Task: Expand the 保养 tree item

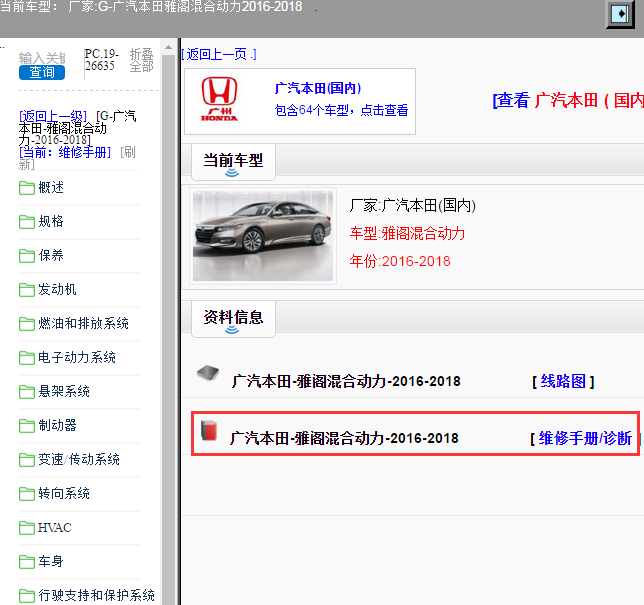Action: [x=51, y=256]
